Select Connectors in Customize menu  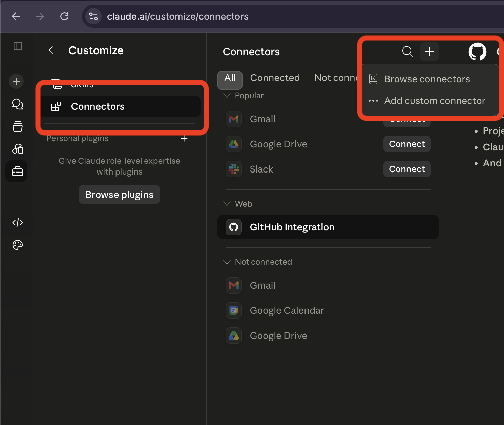point(120,106)
